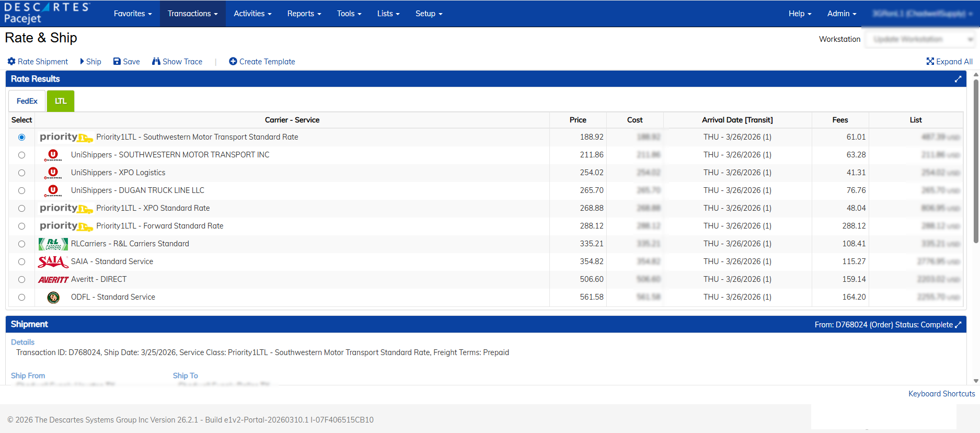Click Priority1 logo on Forward Standard Rate row
The height and width of the screenshot is (433, 980).
[66, 226]
